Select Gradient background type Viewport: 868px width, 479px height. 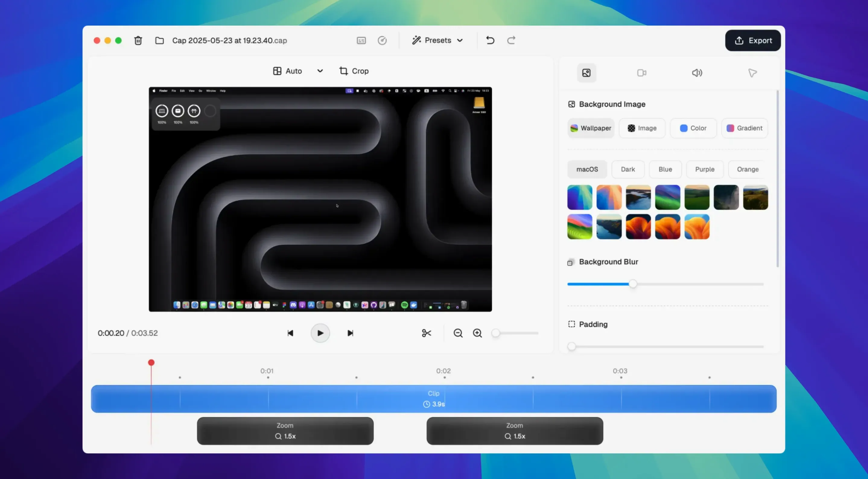pos(744,128)
